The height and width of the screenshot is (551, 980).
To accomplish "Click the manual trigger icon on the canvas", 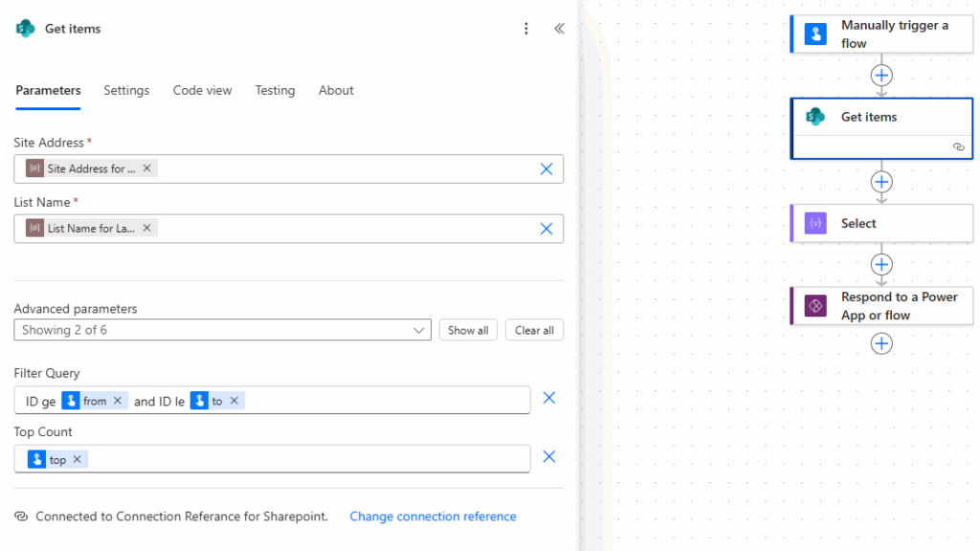I will (x=815, y=33).
